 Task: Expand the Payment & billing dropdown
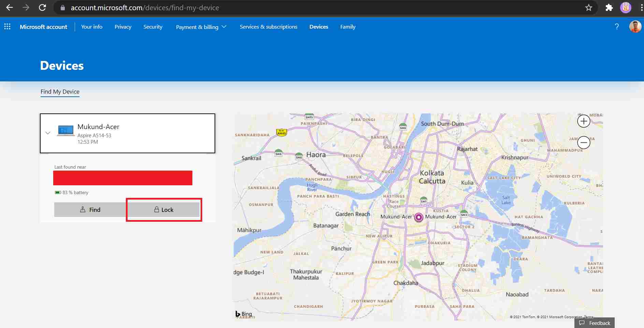coord(201,27)
